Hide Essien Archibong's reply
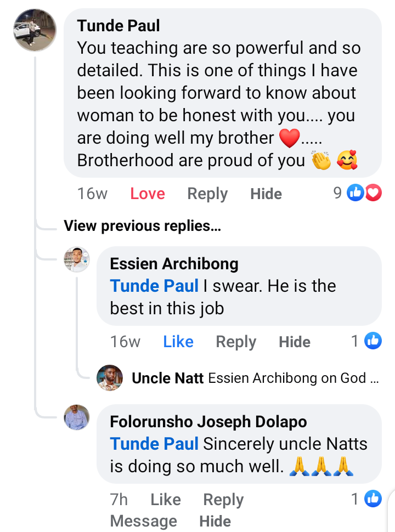The image size is (395, 532). coord(295,342)
